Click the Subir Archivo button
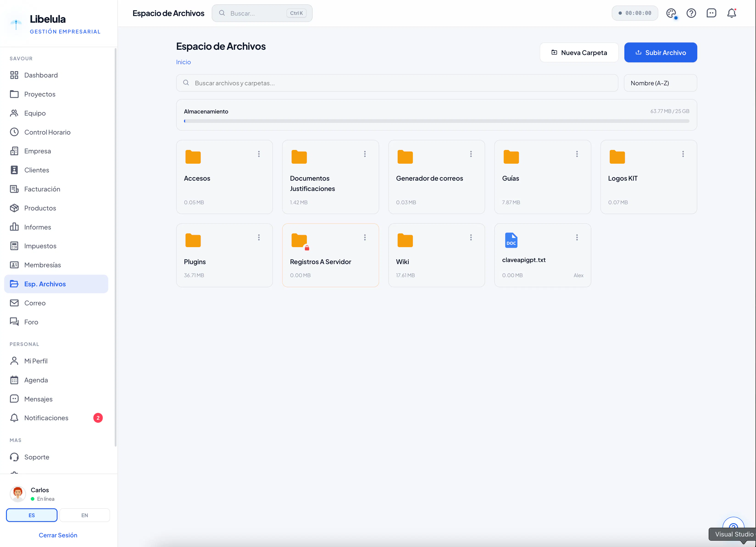This screenshot has width=756, height=547. point(660,53)
